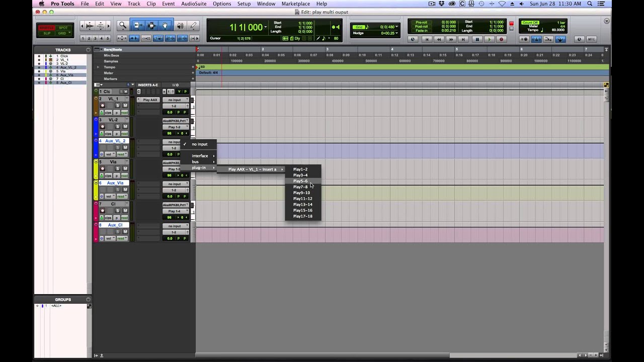Viewport: 644px width, 362px height.
Task: Open the Marketplace menu
Action: (296, 4)
